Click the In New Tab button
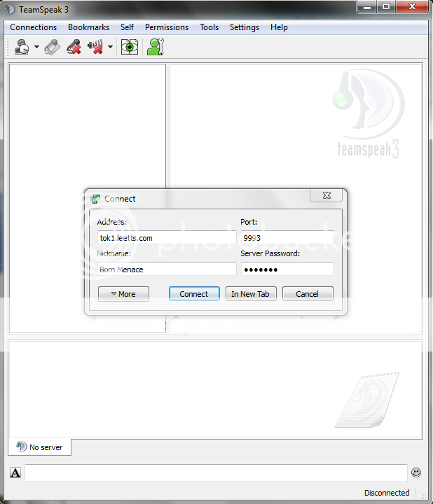Viewport: 433px width, 504px height. [250, 294]
